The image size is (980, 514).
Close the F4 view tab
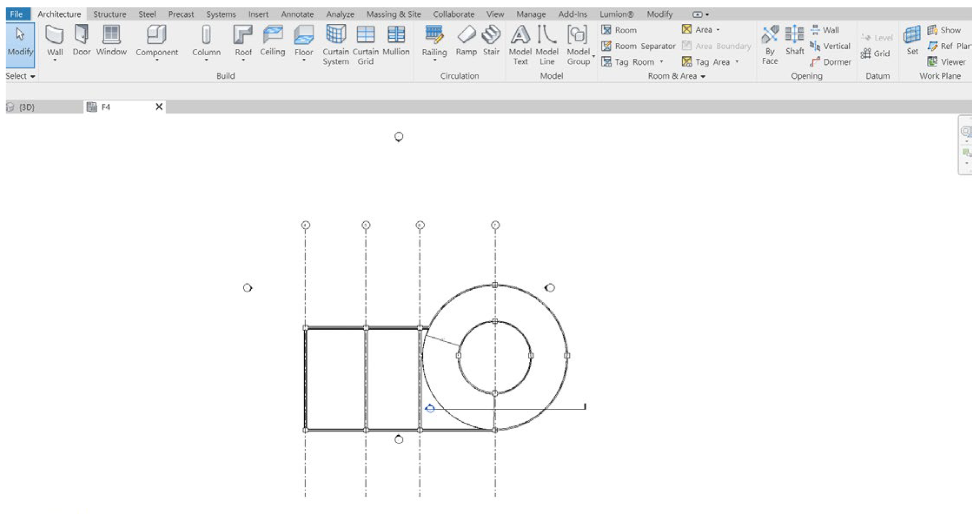159,107
